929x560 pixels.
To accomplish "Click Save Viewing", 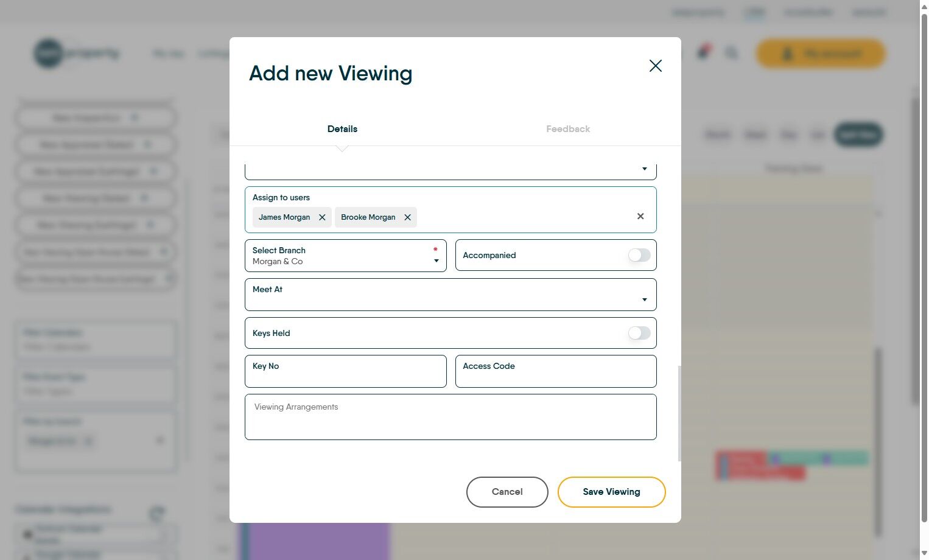I will point(611,492).
